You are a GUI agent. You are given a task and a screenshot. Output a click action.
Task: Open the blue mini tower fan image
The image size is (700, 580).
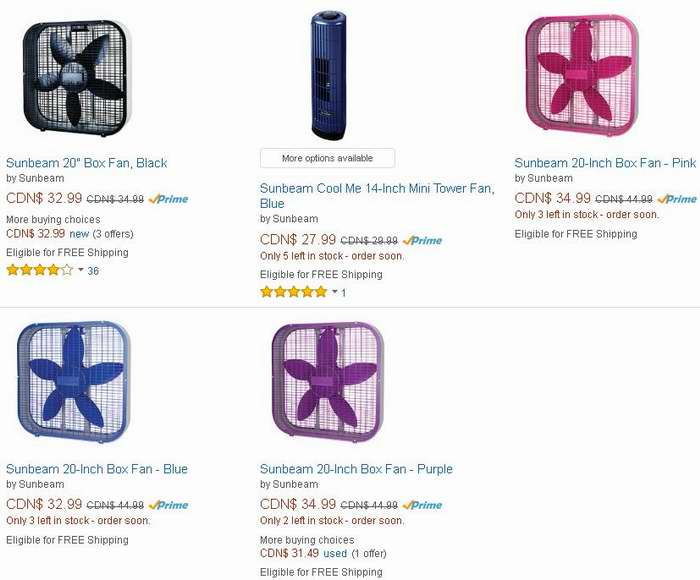point(329,76)
